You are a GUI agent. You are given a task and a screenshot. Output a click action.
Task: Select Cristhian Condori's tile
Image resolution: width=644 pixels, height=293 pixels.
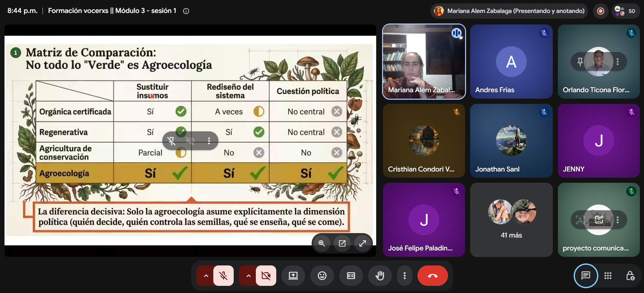(424, 141)
